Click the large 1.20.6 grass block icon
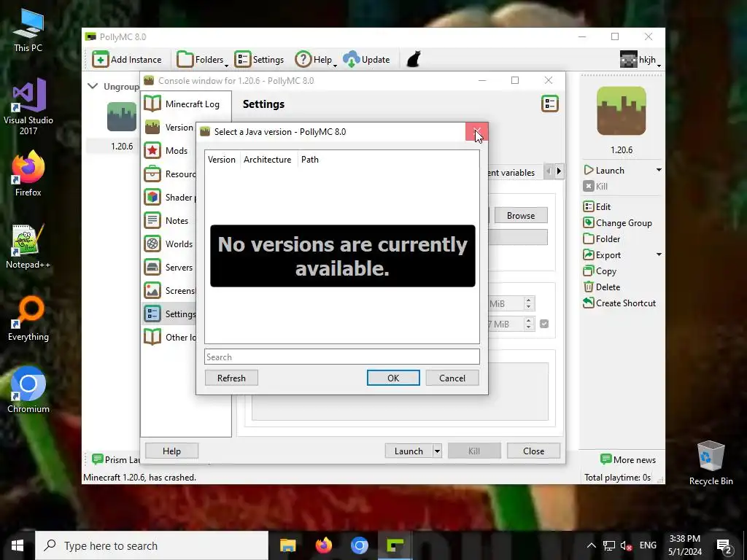The height and width of the screenshot is (560, 747). pyautogui.click(x=622, y=111)
